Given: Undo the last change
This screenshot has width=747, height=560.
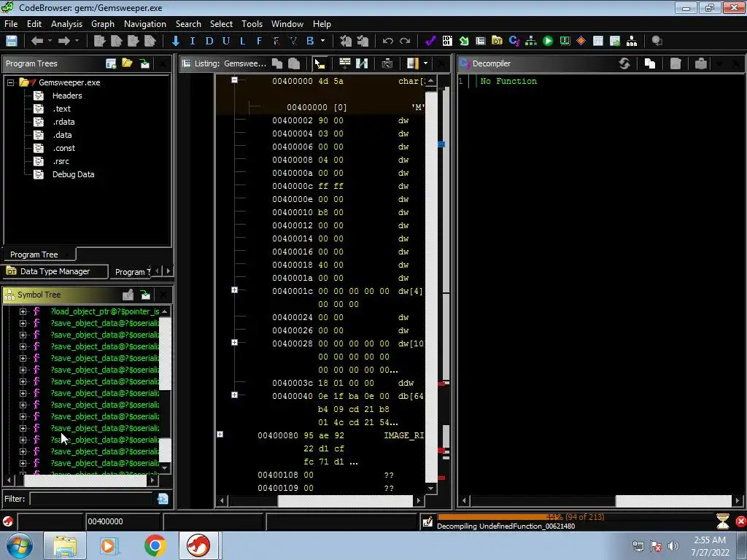Looking at the screenshot, I should 388,41.
